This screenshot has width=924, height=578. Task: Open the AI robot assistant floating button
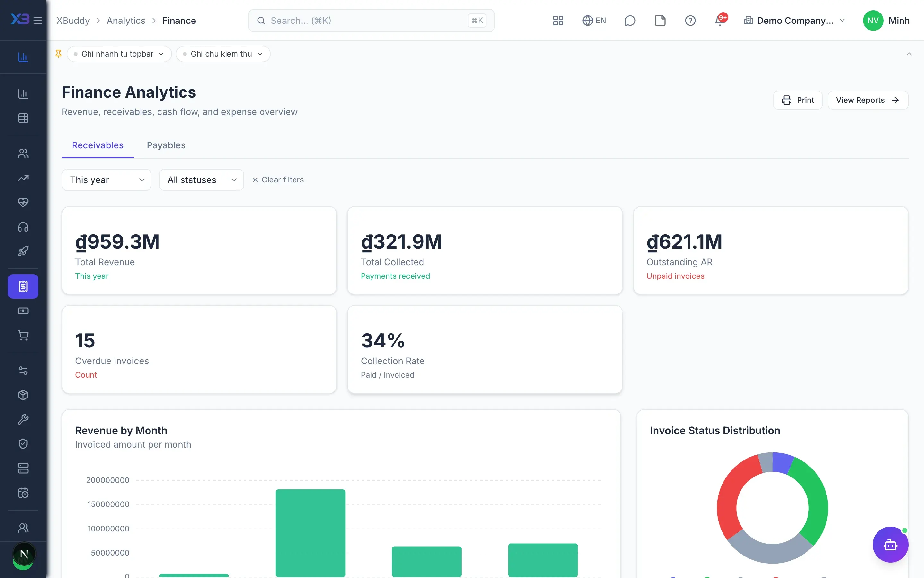tap(890, 544)
